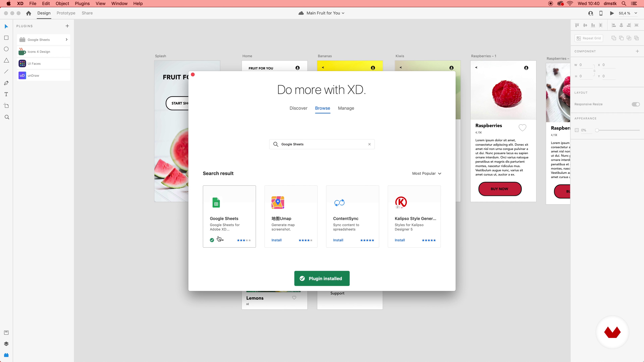The width and height of the screenshot is (644, 362).
Task: Click the Umap plugin icon
Action: coord(278,202)
